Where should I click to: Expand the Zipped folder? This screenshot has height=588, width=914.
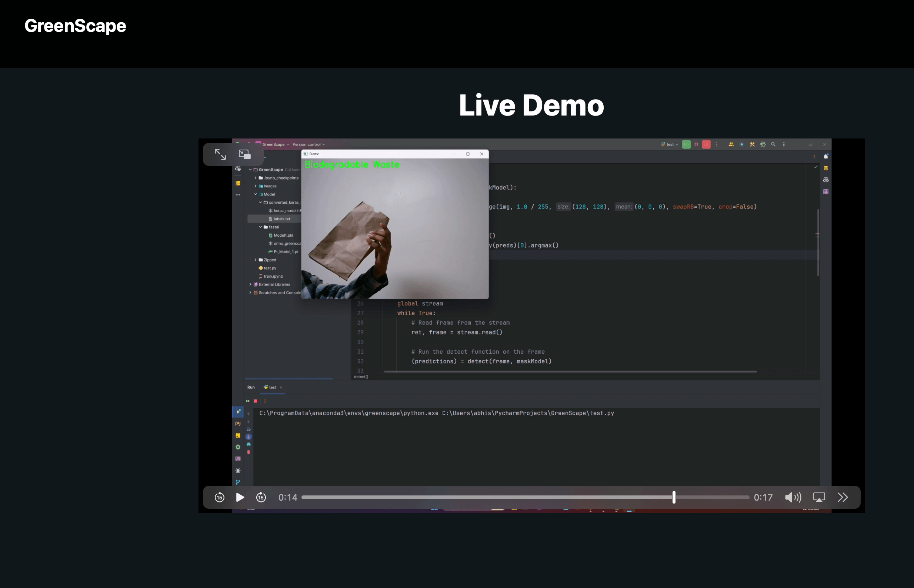(256, 260)
